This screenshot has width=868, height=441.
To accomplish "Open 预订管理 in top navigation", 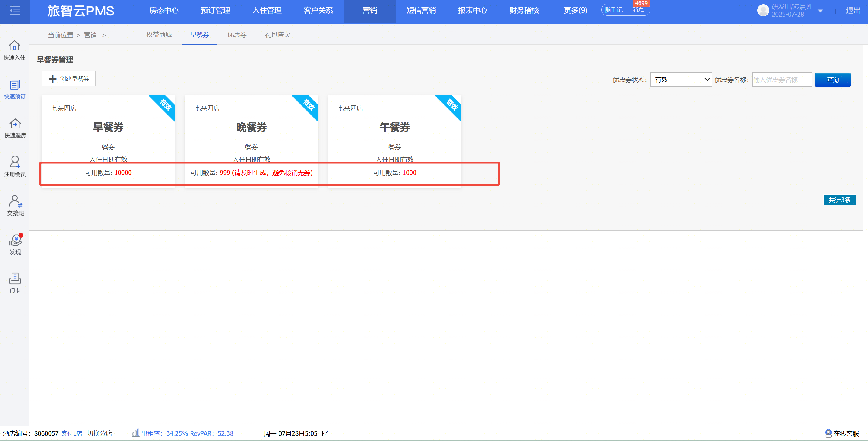I will (215, 10).
